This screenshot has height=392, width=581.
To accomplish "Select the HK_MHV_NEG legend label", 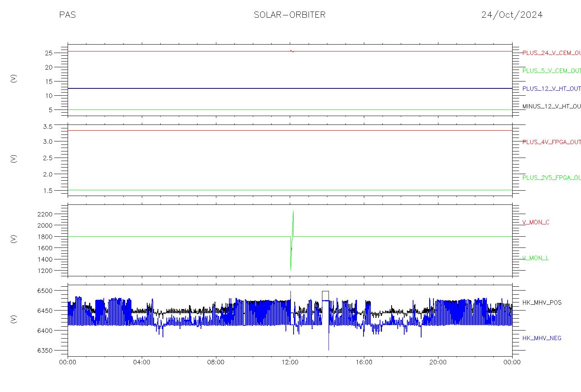I will coord(542,338).
